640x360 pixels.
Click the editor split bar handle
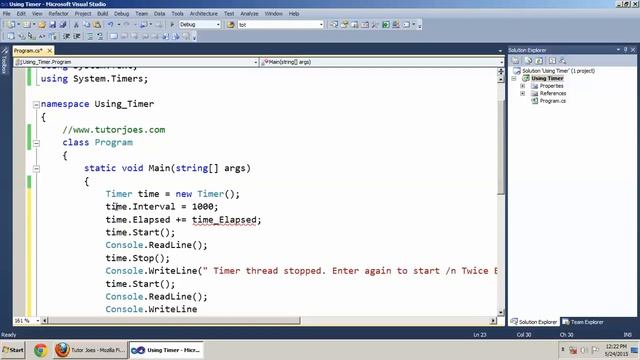(501, 71)
